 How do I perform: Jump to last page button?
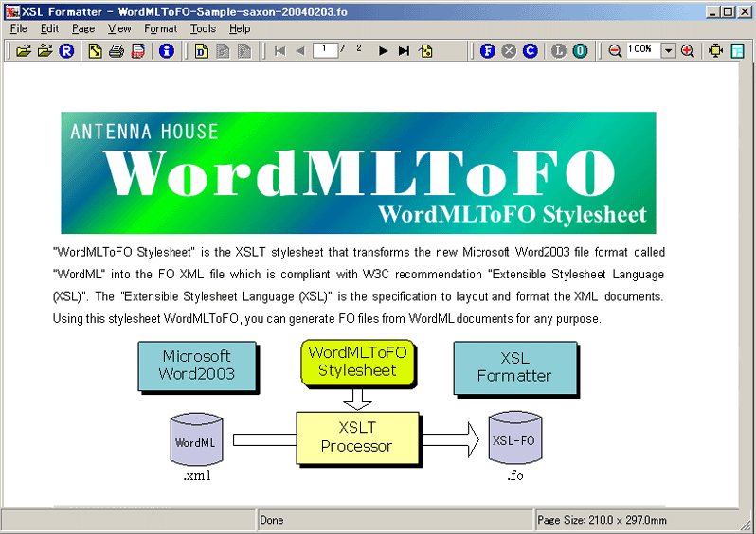404,50
